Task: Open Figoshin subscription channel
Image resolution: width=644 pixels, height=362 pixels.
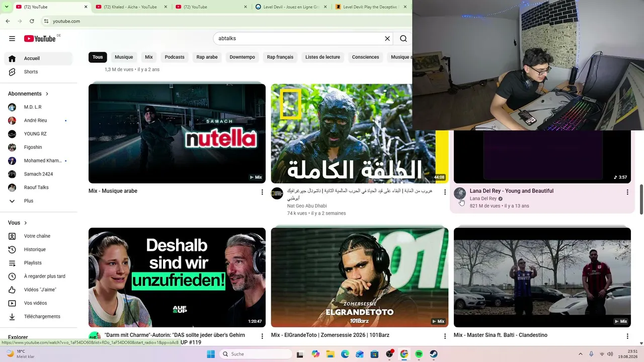Action: (x=38, y=147)
